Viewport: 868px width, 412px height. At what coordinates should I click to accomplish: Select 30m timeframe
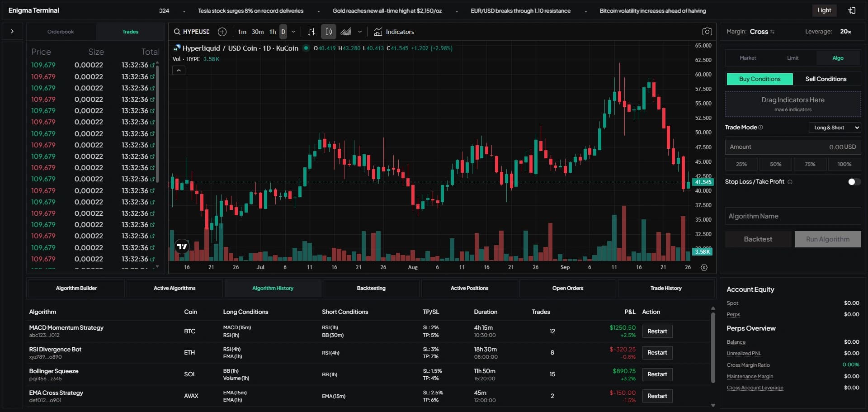(x=258, y=32)
